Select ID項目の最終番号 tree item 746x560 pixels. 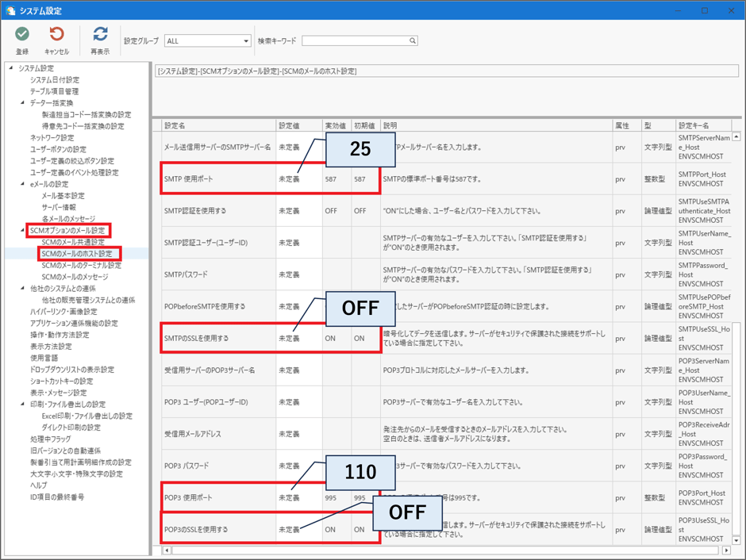[x=58, y=497]
